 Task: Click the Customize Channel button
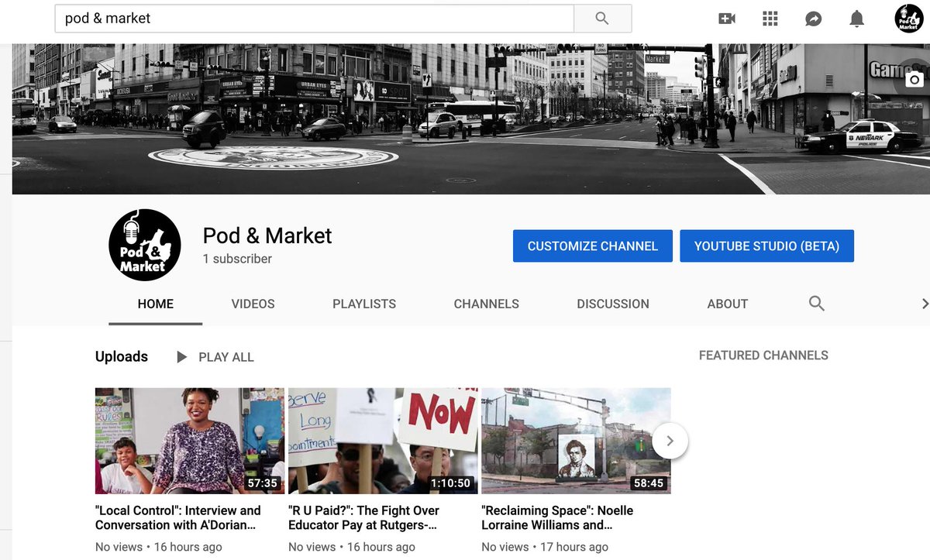pyautogui.click(x=593, y=246)
